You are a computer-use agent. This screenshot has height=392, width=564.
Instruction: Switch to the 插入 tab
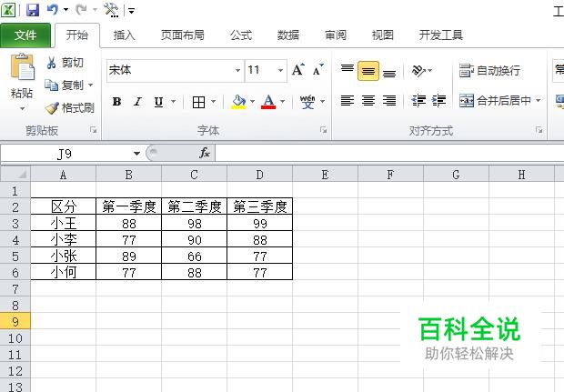[x=124, y=35]
